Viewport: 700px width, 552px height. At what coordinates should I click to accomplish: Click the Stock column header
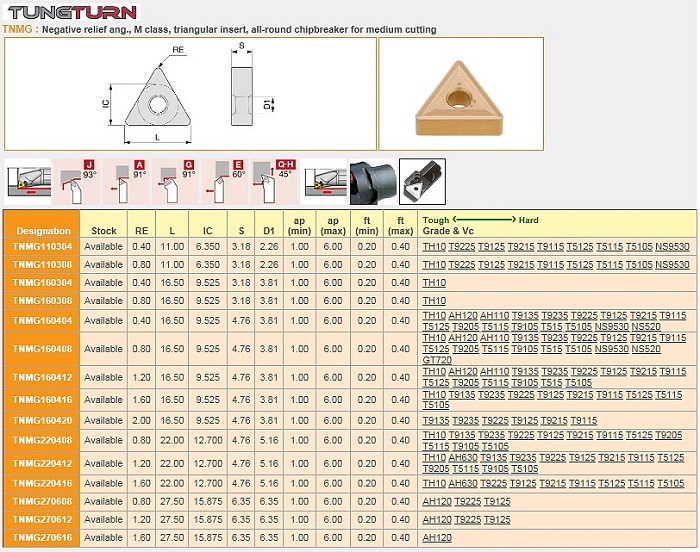click(104, 231)
